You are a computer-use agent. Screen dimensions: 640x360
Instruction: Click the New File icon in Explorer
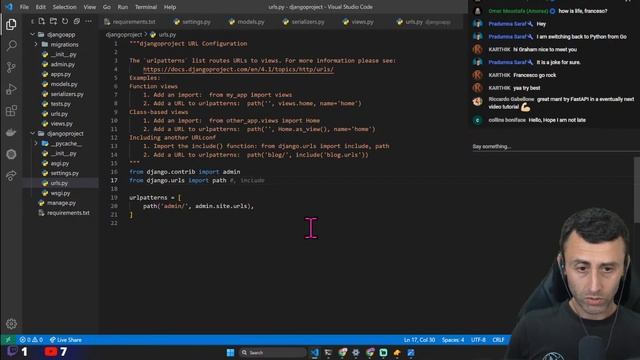[42, 21]
